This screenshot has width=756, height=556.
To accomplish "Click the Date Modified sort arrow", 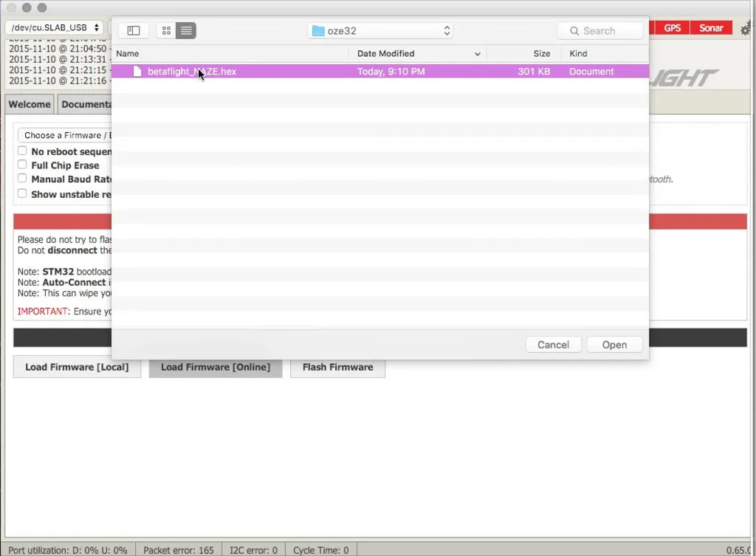I will coord(478,54).
